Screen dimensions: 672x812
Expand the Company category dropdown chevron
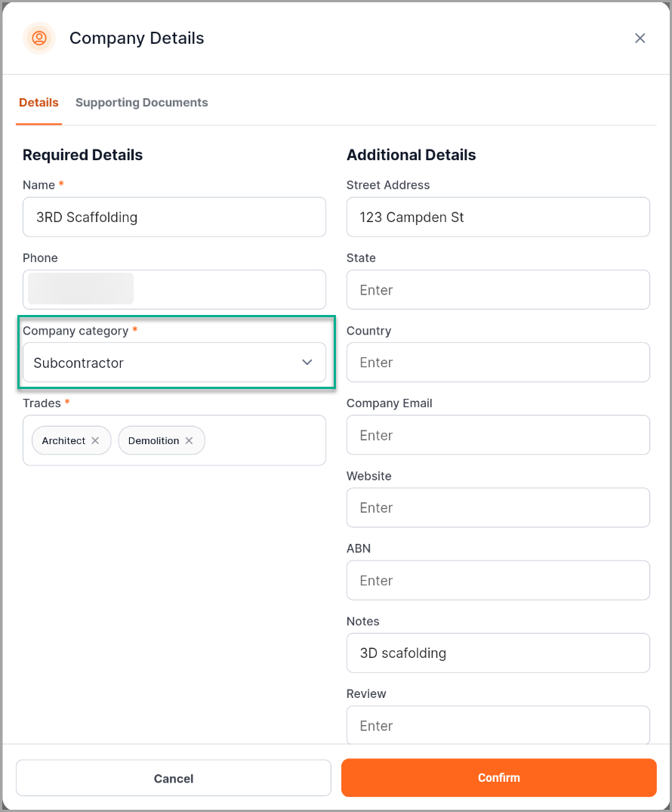pos(307,363)
